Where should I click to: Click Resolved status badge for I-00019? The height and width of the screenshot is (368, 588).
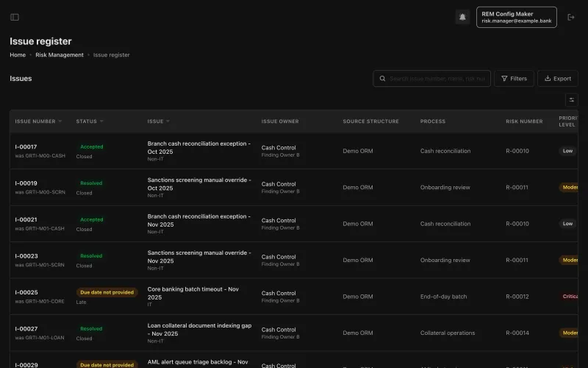tap(91, 183)
